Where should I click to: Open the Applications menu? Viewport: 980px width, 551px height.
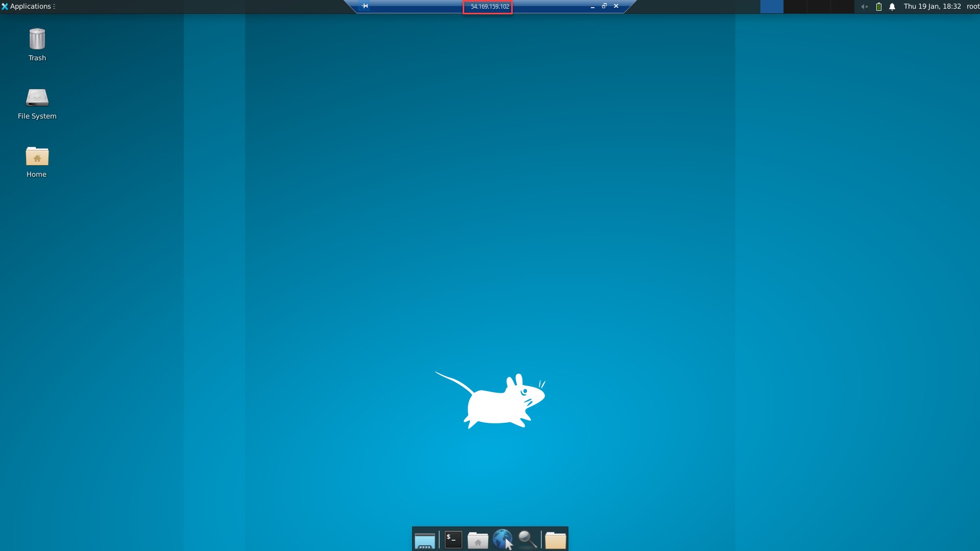click(x=28, y=6)
